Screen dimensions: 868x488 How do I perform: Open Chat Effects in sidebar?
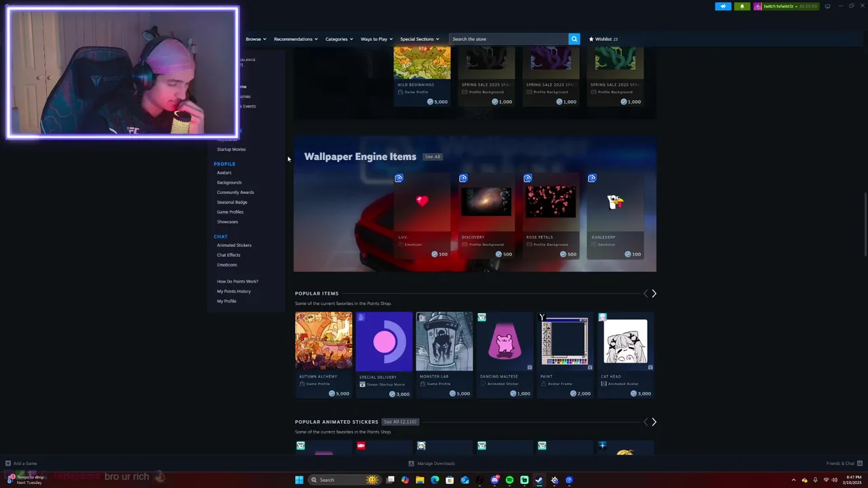click(x=229, y=255)
